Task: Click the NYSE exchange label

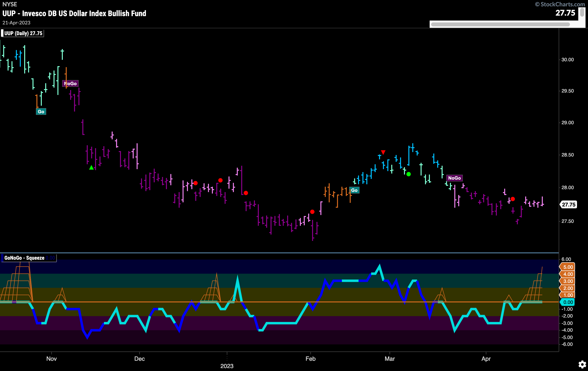Action: (10, 4)
